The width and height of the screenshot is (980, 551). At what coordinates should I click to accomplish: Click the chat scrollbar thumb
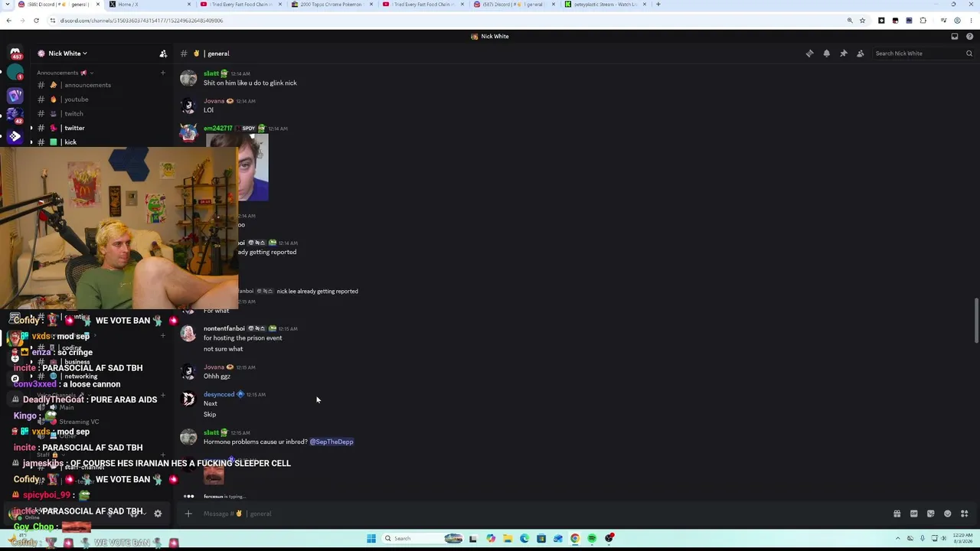tap(975, 321)
